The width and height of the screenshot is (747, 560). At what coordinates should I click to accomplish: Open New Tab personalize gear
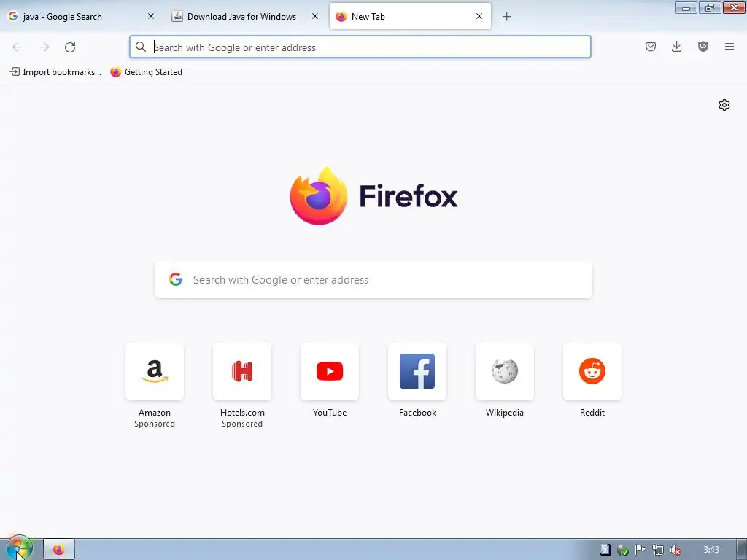(724, 105)
